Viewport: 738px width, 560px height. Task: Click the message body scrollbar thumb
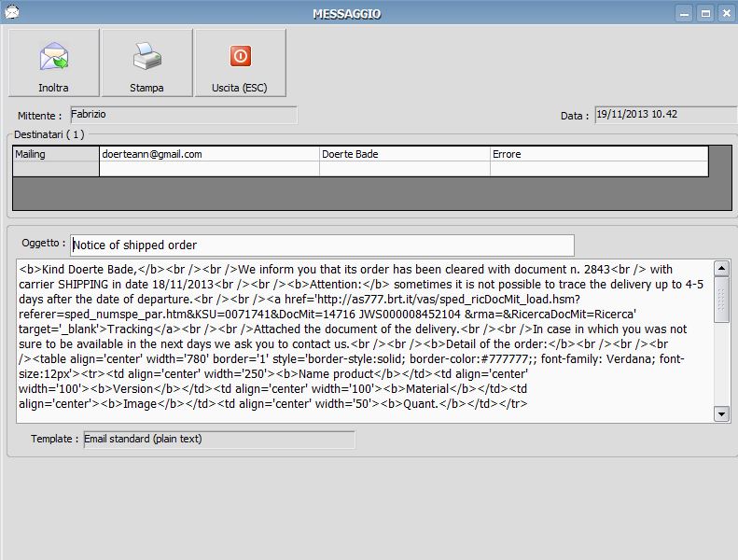pos(721,300)
